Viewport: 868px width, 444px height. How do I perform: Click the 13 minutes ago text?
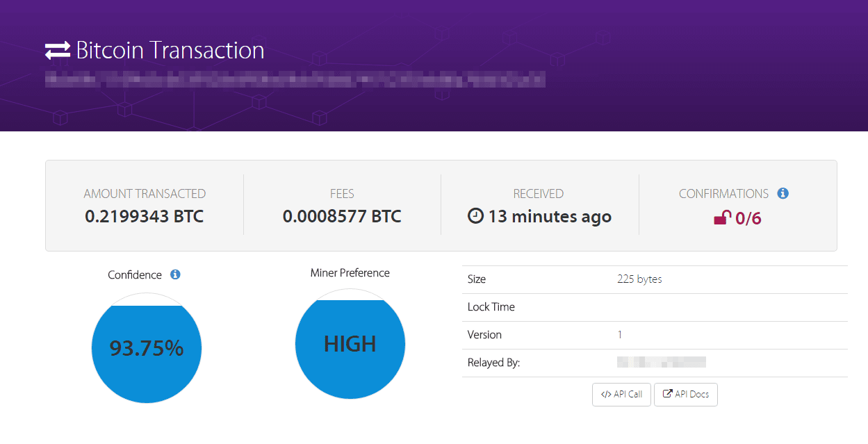tap(550, 216)
